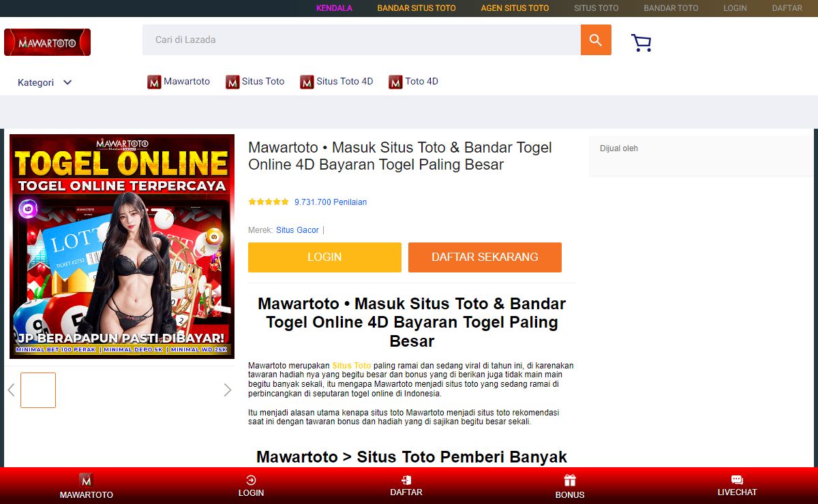Follow the yellow Situs Toto link in paragraph
818x504 pixels.
click(x=352, y=366)
